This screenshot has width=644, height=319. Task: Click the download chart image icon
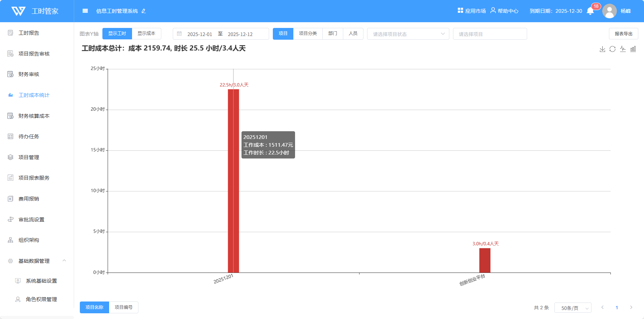(x=602, y=49)
